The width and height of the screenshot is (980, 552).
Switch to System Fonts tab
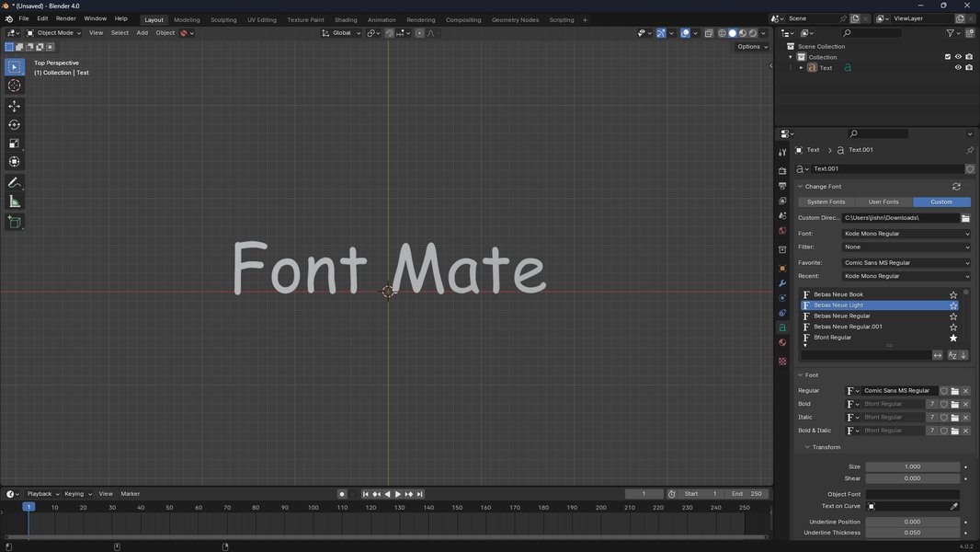click(x=826, y=201)
